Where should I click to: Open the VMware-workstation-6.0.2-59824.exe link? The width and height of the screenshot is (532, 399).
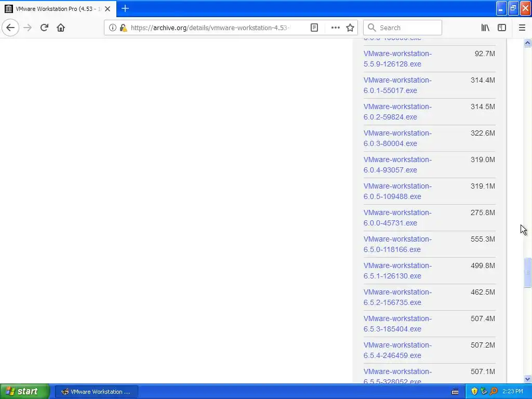(x=397, y=112)
